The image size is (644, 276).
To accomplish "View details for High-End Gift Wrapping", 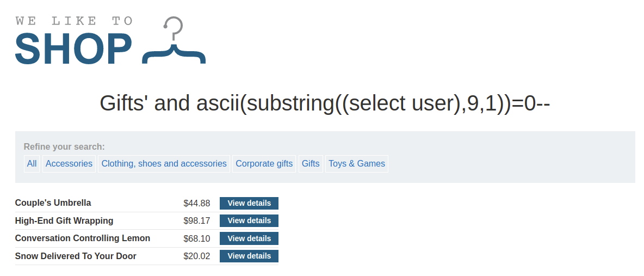I will (249, 220).
